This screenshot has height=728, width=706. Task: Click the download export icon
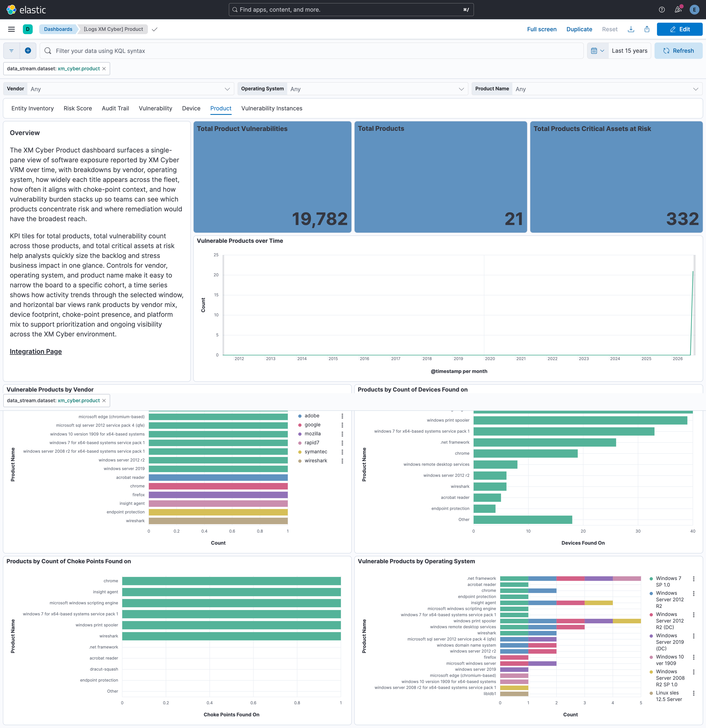coord(631,29)
